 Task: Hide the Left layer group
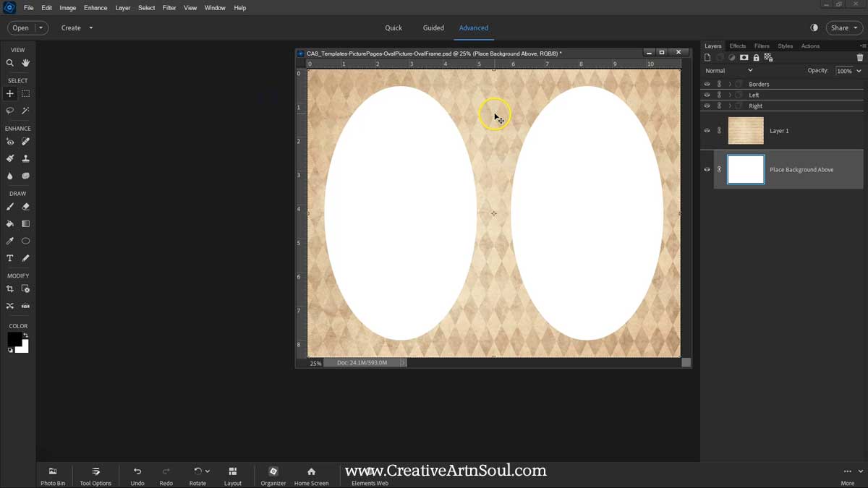pos(707,95)
